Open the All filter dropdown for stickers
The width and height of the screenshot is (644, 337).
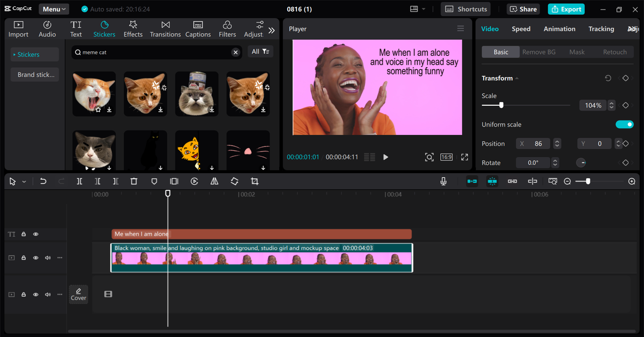260,51
